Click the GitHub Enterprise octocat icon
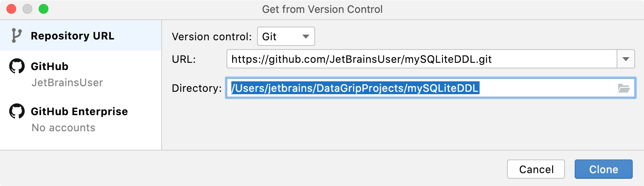 tap(17, 112)
